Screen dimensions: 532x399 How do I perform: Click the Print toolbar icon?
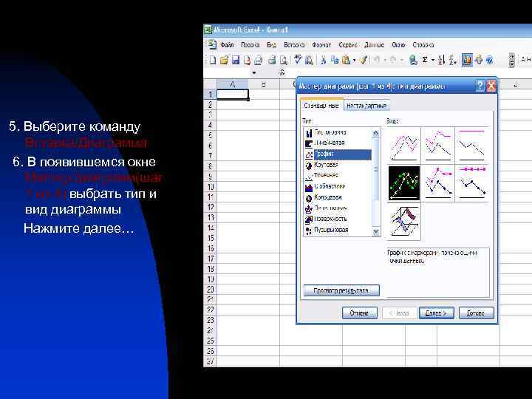272,60
